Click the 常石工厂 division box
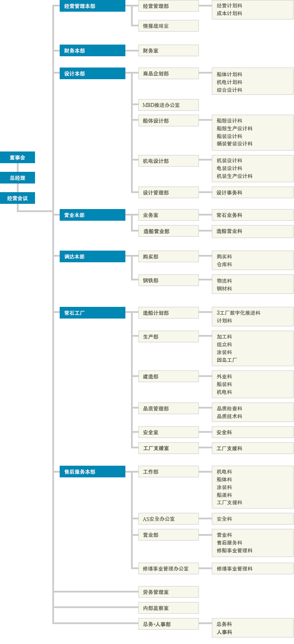The width and height of the screenshot is (294, 644). click(x=92, y=313)
